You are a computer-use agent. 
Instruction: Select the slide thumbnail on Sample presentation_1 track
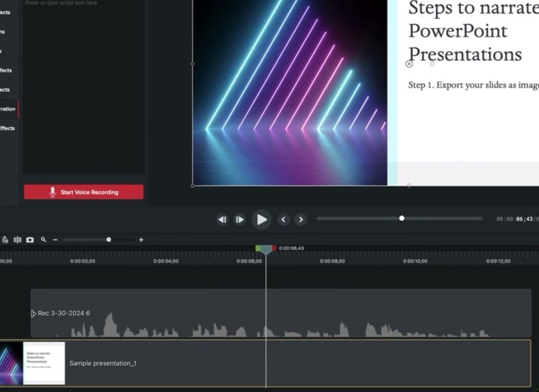tap(44, 363)
